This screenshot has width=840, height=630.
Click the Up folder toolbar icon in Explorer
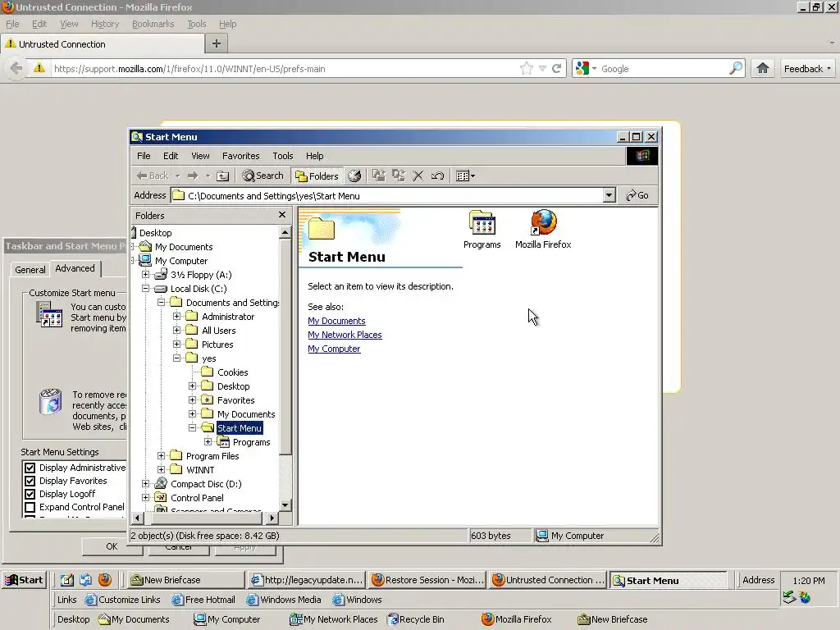point(222,176)
